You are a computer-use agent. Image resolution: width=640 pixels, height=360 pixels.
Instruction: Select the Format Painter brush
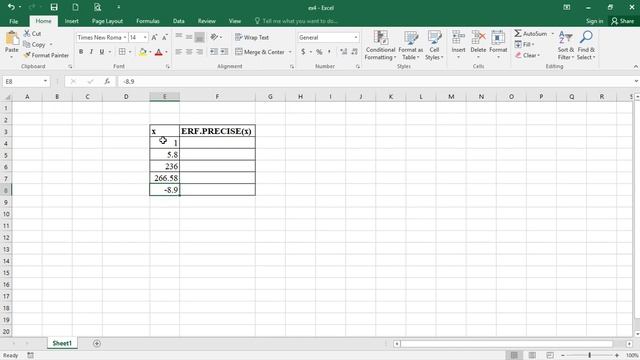[27, 55]
